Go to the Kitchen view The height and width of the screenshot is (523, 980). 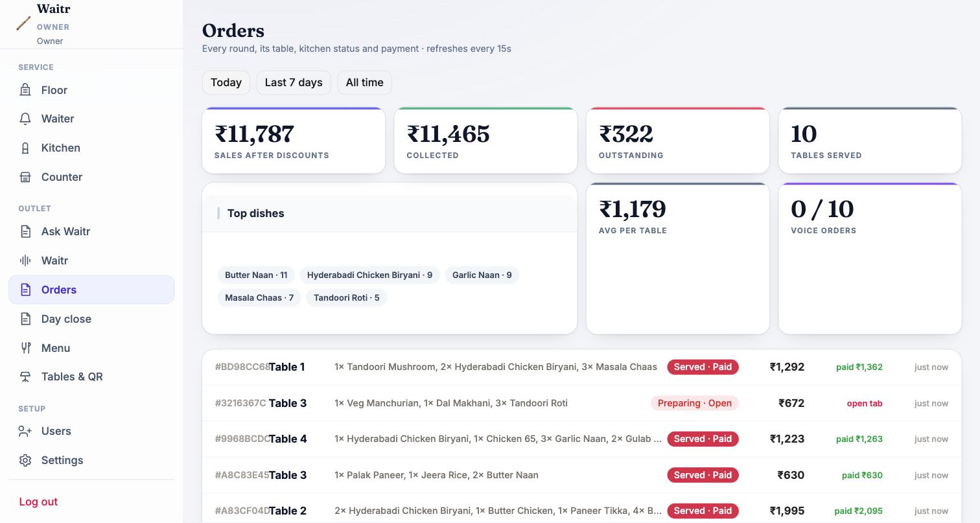(x=91, y=148)
